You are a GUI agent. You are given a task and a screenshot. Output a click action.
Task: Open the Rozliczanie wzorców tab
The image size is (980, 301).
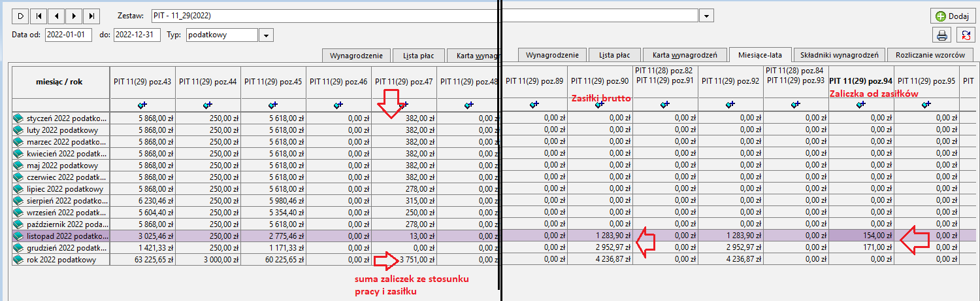930,55
